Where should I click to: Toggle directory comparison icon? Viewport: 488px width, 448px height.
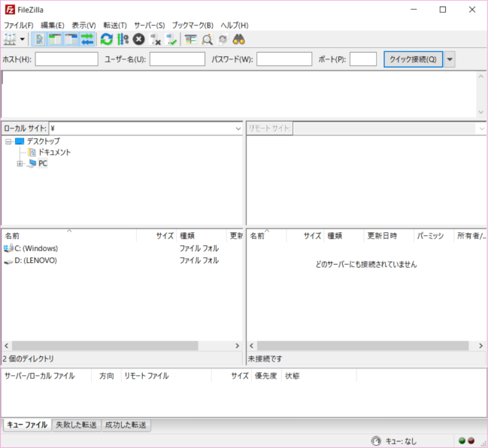pyautogui.click(x=207, y=40)
